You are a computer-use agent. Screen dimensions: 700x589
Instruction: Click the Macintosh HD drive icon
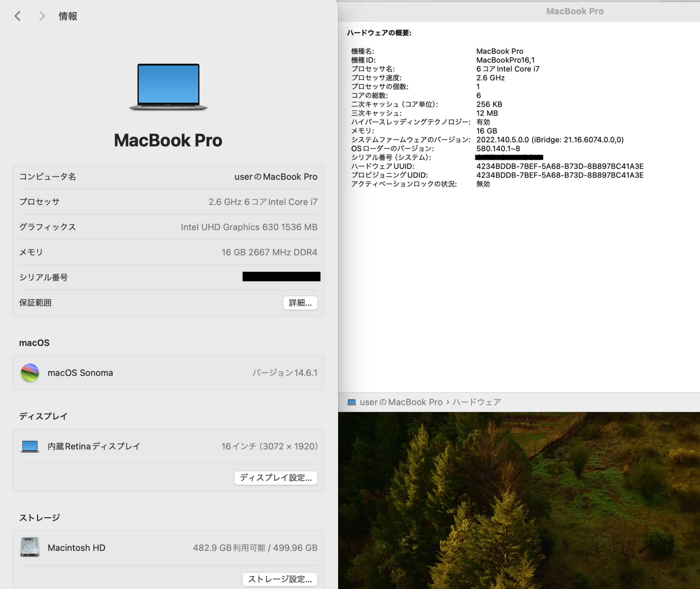pos(30,547)
